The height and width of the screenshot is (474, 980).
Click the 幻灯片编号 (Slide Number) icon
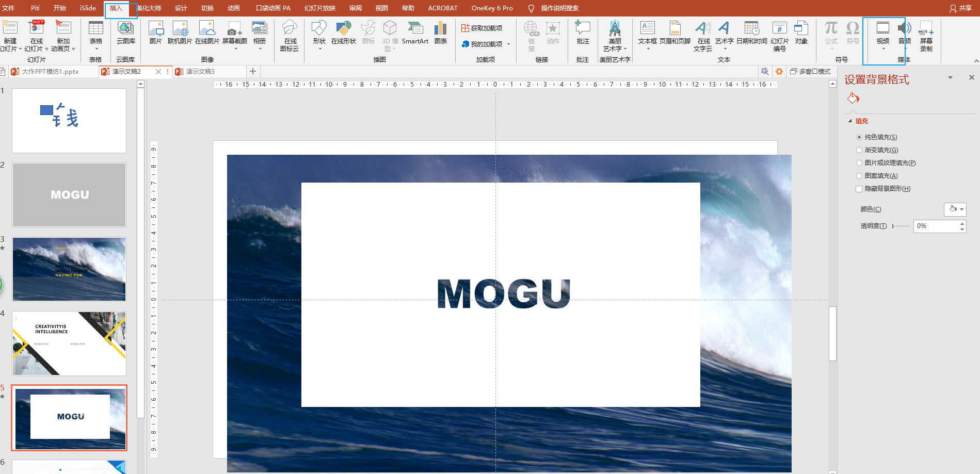point(780,28)
